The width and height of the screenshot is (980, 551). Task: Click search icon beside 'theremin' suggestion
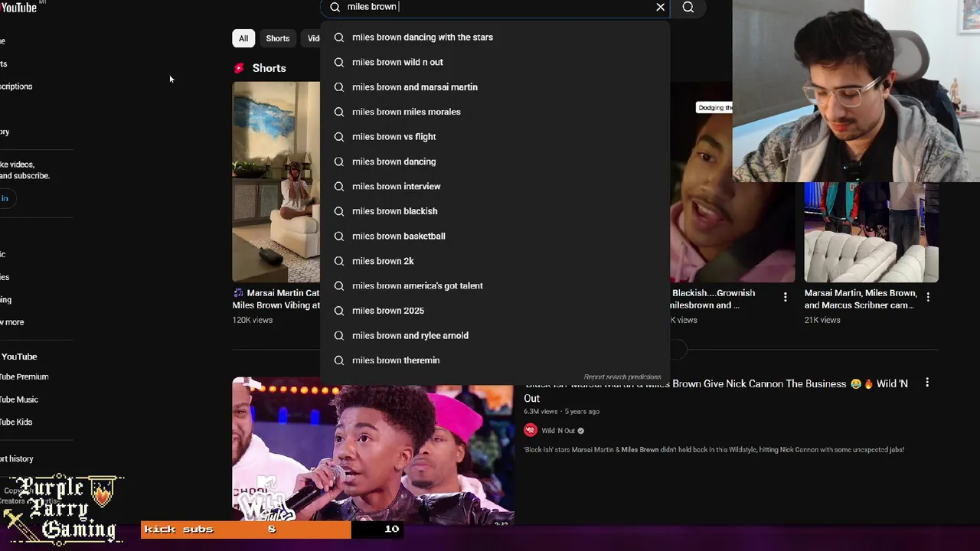click(339, 360)
